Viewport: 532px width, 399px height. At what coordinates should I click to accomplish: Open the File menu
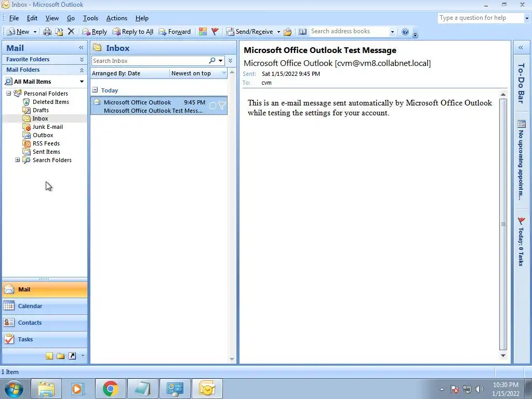coord(14,18)
